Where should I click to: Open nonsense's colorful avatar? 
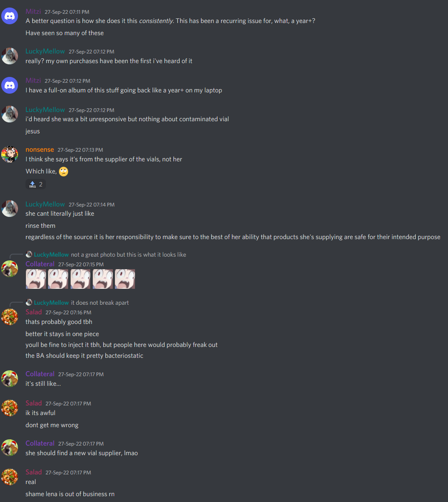click(10, 154)
